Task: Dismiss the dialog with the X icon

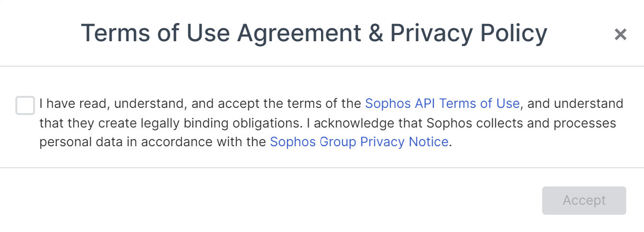Action: (x=620, y=34)
